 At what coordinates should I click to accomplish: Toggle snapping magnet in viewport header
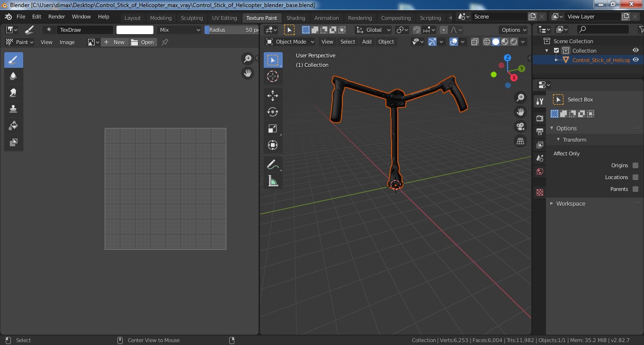click(416, 30)
